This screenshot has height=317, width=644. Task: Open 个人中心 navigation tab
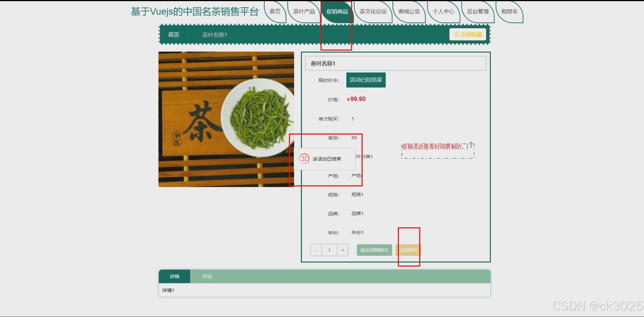[x=443, y=11]
